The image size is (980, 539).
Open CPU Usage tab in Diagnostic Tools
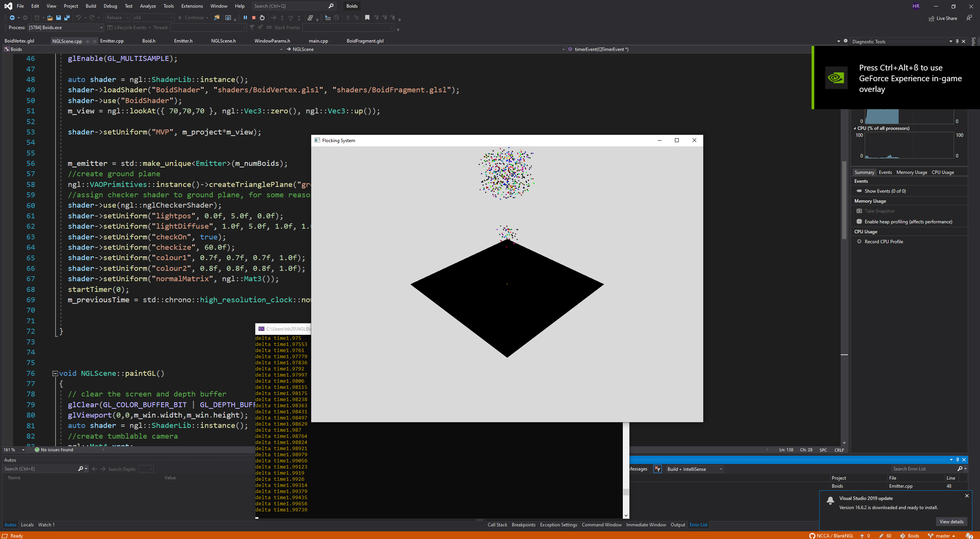point(942,172)
